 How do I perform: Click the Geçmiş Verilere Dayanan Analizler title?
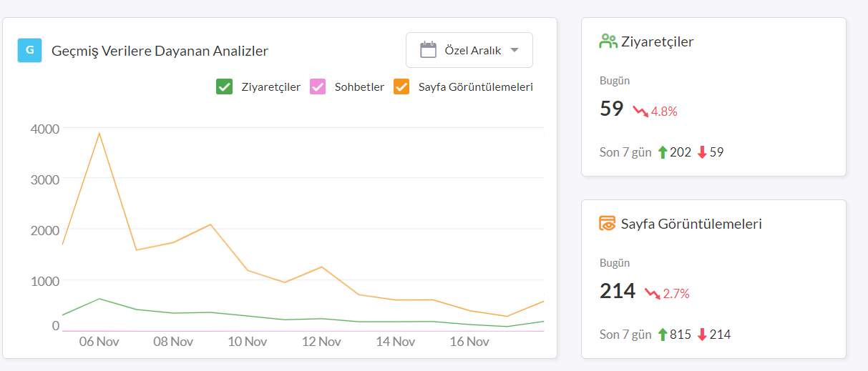point(160,51)
